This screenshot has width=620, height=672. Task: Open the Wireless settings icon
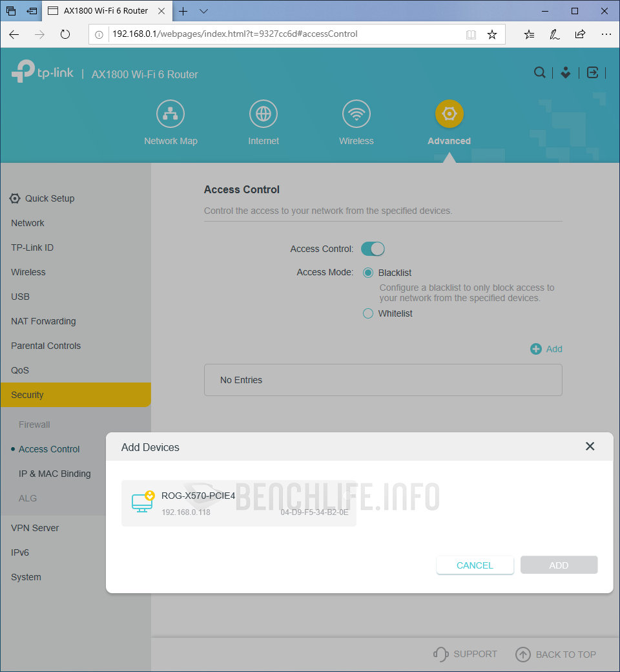click(x=356, y=114)
